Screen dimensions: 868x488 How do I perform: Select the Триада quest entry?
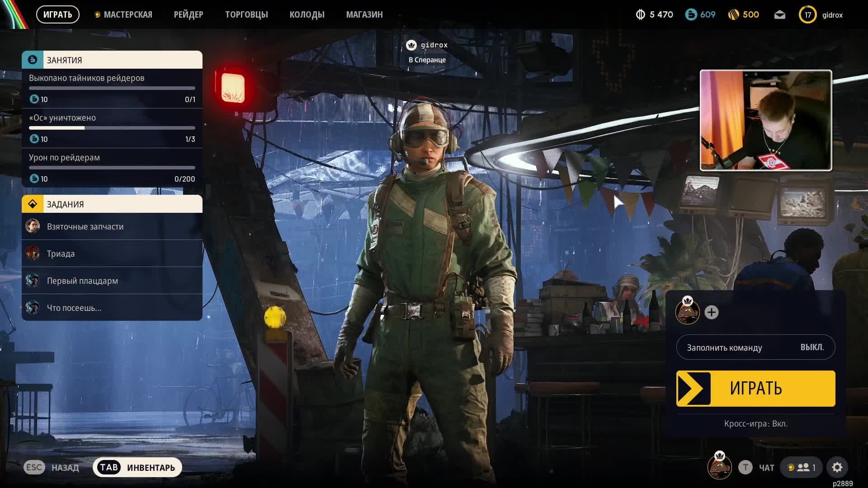(61, 253)
